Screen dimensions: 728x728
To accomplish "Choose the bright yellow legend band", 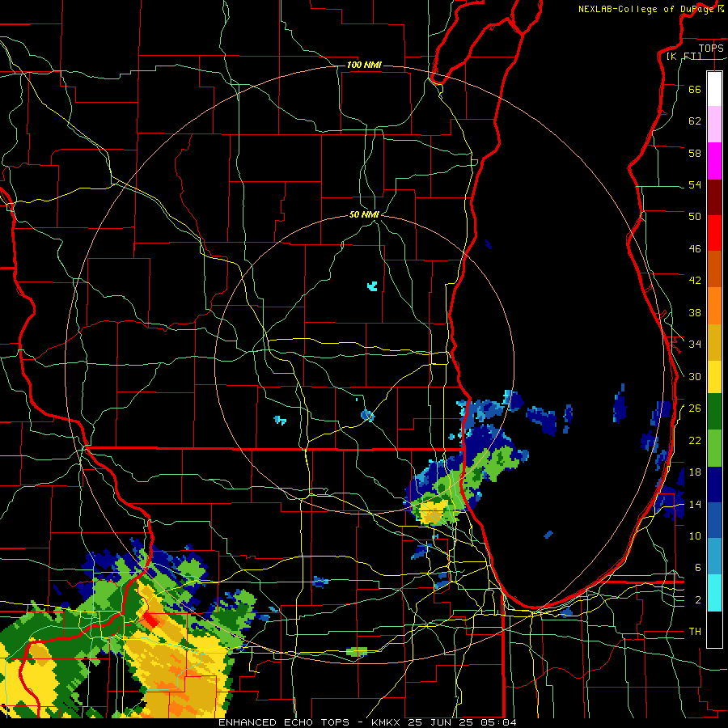I will 714,376.
